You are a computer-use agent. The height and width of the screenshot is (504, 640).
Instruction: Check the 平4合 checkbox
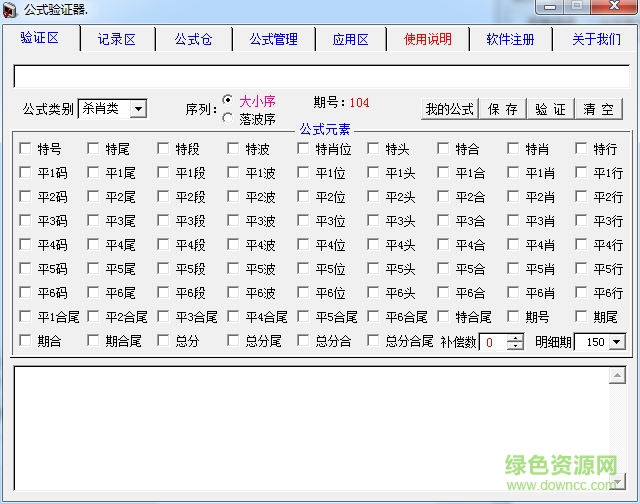tap(443, 244)
